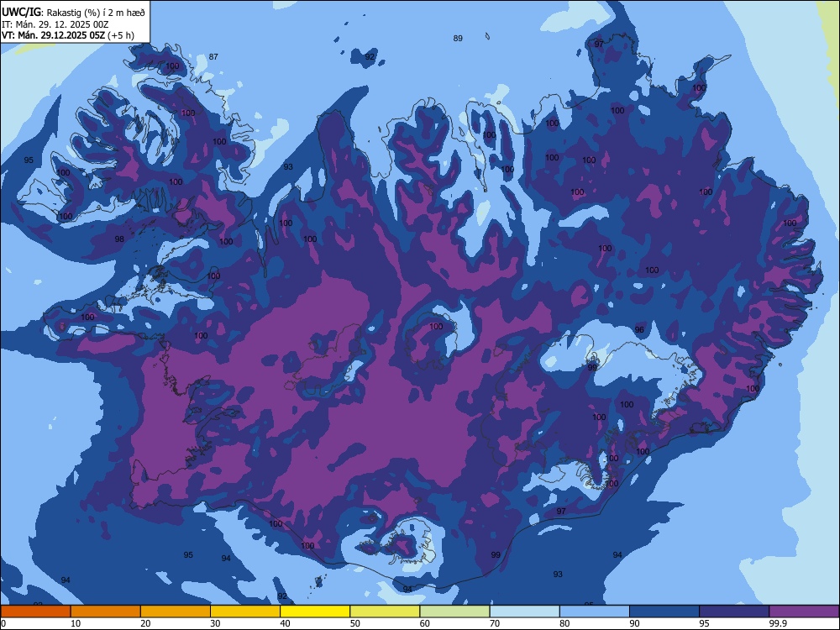Select the golden 30–40 legend swatch
The image size is (840, 630).
(245, 612)
